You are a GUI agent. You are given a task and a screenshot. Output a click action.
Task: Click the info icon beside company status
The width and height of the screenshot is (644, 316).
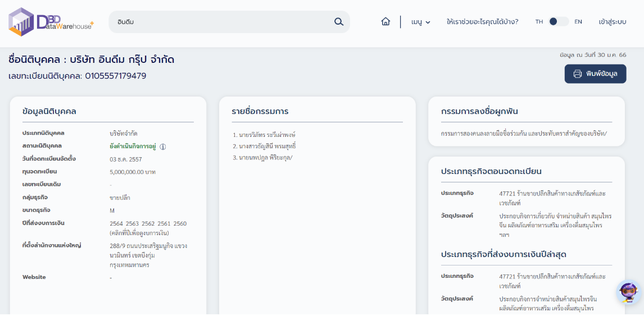pyautogui.click(x=162, y=146)
